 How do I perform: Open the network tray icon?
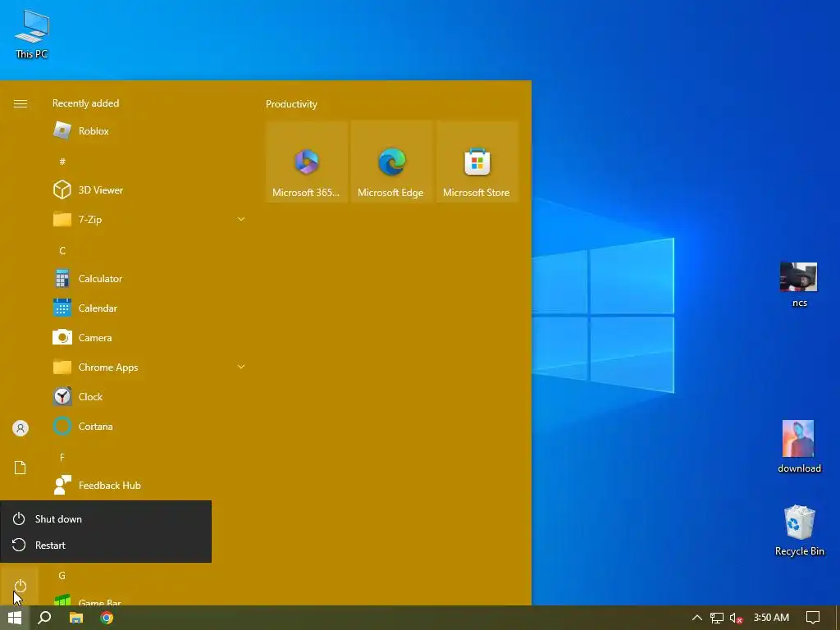pos(717,618)
